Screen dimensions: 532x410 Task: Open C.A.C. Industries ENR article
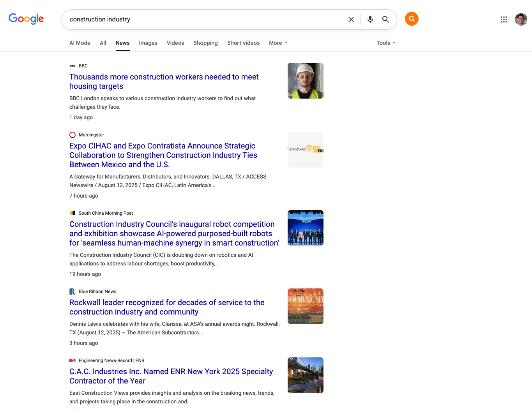coord(171,376)
